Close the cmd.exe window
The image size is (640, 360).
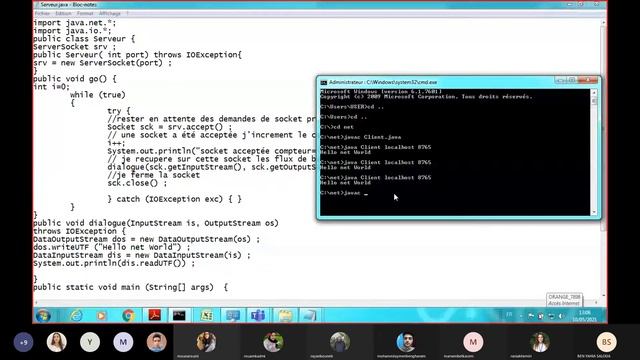(x=588, y=80)
